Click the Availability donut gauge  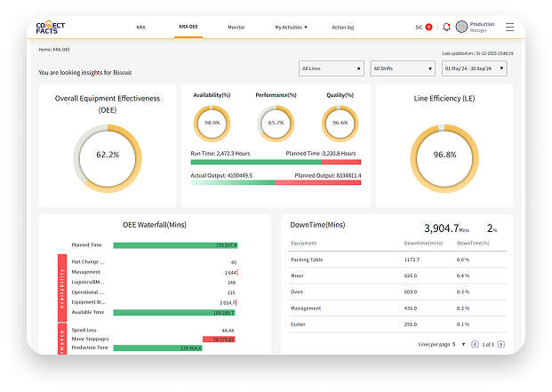212,123
